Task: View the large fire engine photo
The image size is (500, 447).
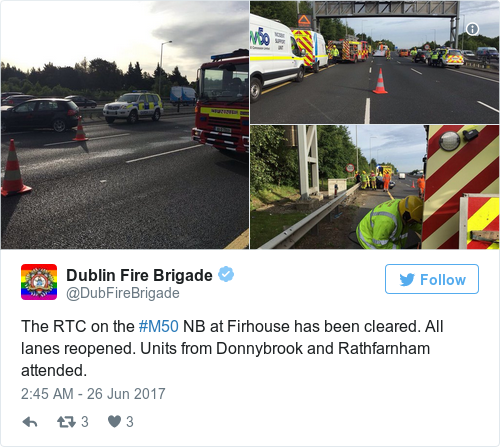Action: [x=125, y=125]
